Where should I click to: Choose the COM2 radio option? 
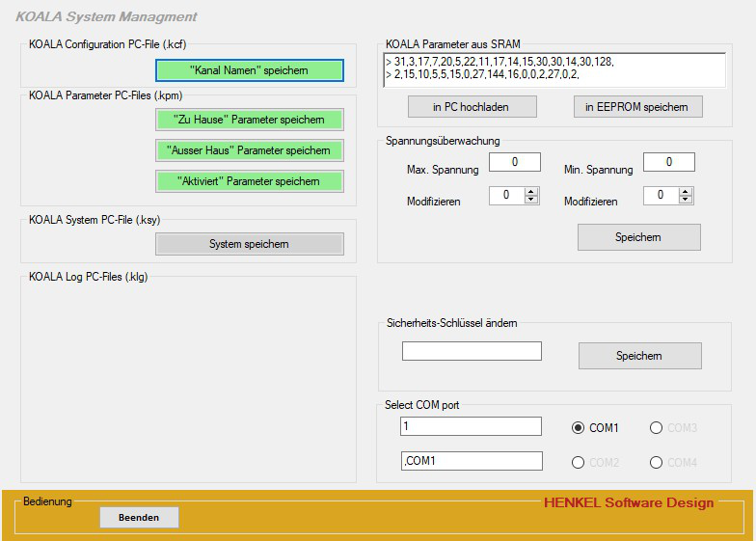tap(579, 463)
